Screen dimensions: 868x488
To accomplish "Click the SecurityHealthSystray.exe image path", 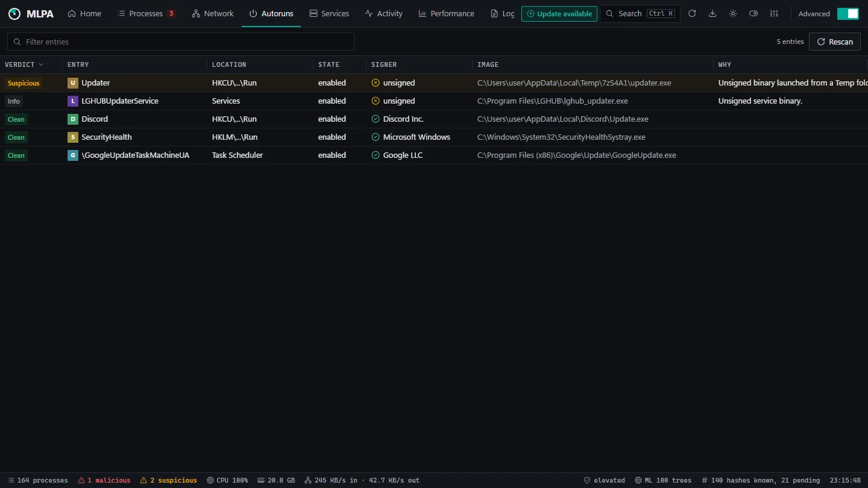I will pyautogui.click(x=561, y=137).
